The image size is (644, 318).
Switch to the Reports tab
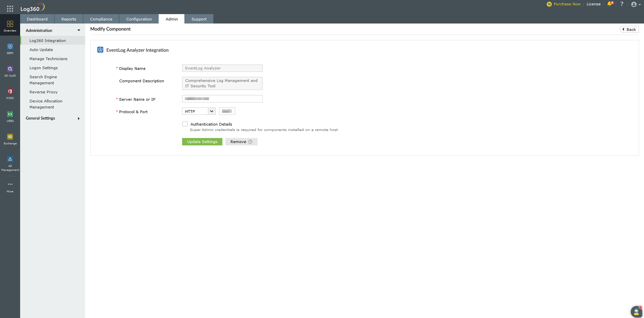(69, 19)
